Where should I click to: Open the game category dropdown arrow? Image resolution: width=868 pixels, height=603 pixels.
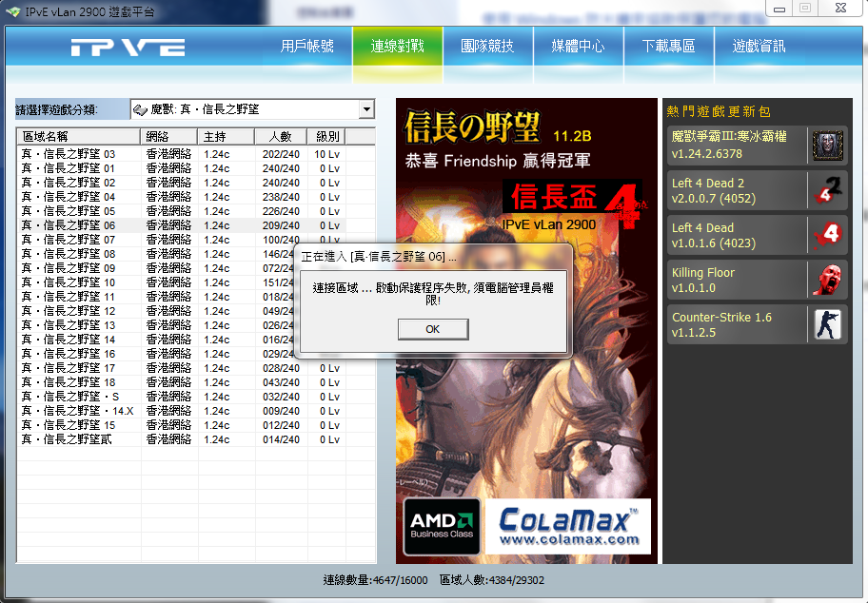point(366,109)
